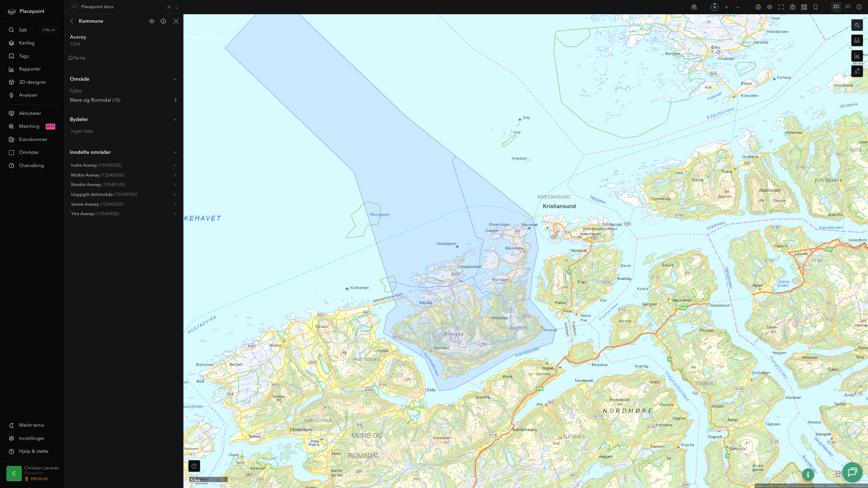The width and height of the screenshot is (868, 488).
Task: Enter fullscreen map mode
Action: pyautogui.click(x=781, y=7)
